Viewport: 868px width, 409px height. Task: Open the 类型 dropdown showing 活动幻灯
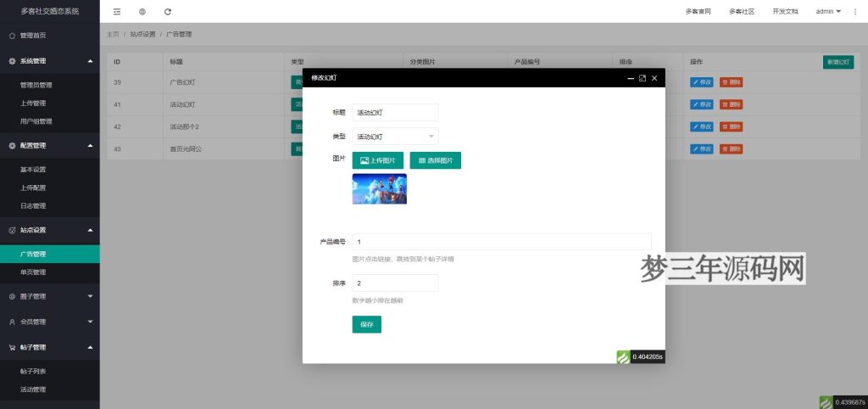[395, 137]
